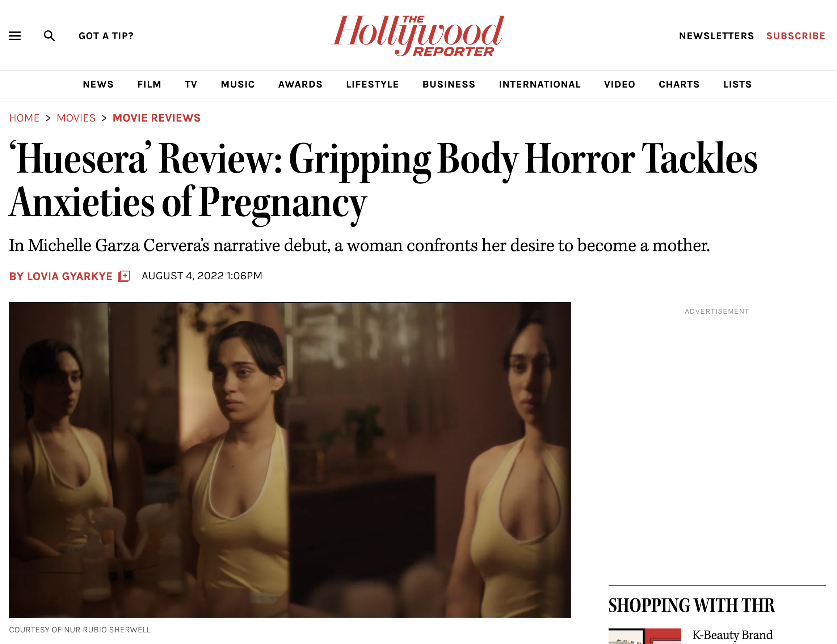Screen dimensions: 837x644
Task: Click the Subscribe button
Action: [x=796, y=36]
